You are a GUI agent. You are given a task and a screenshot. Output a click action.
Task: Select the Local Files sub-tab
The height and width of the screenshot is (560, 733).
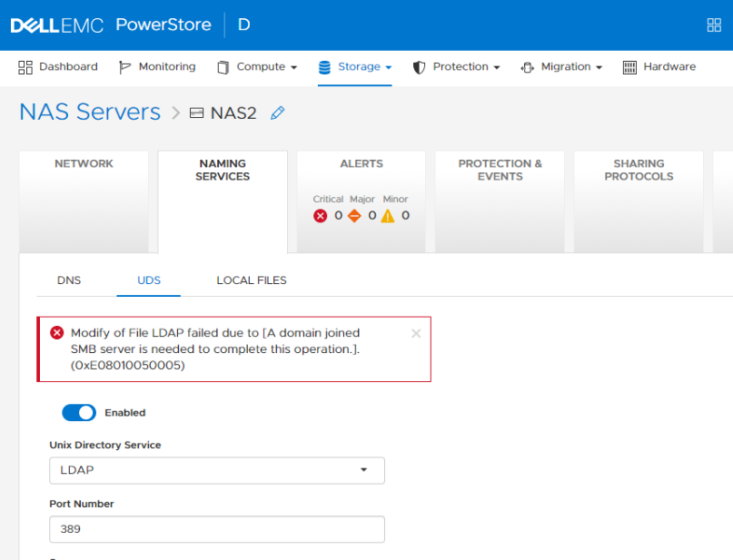[x=252, y=280]
